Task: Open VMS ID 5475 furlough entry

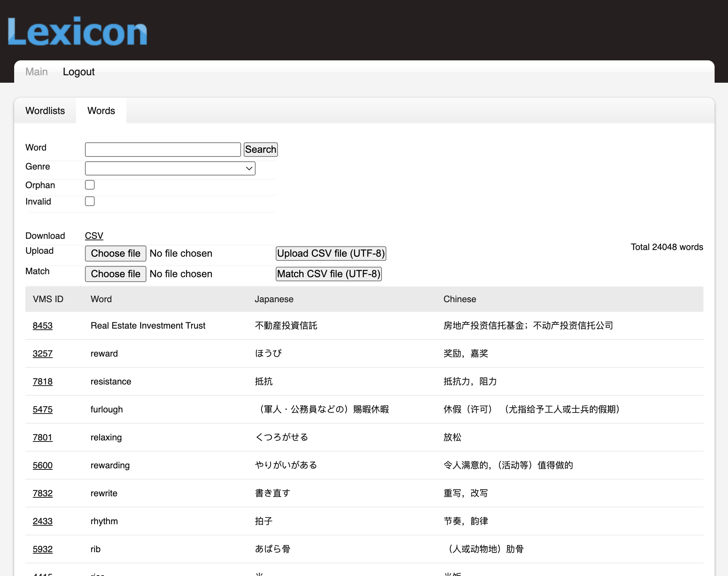Action: click(x=42, y=409)
